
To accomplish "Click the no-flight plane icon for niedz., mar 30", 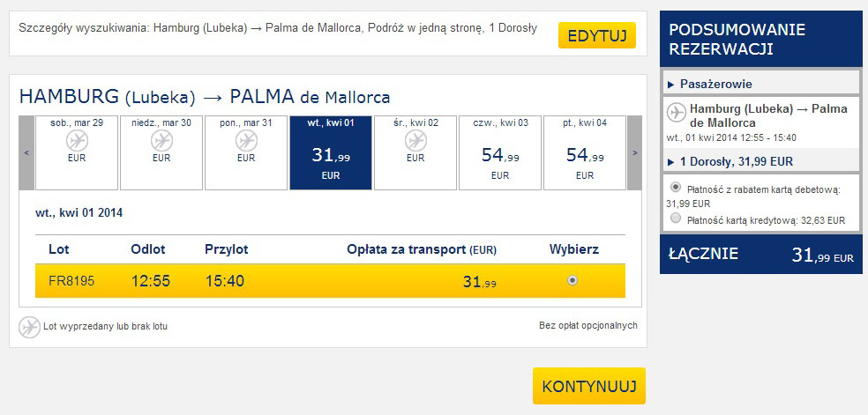I will pos(161,141).
